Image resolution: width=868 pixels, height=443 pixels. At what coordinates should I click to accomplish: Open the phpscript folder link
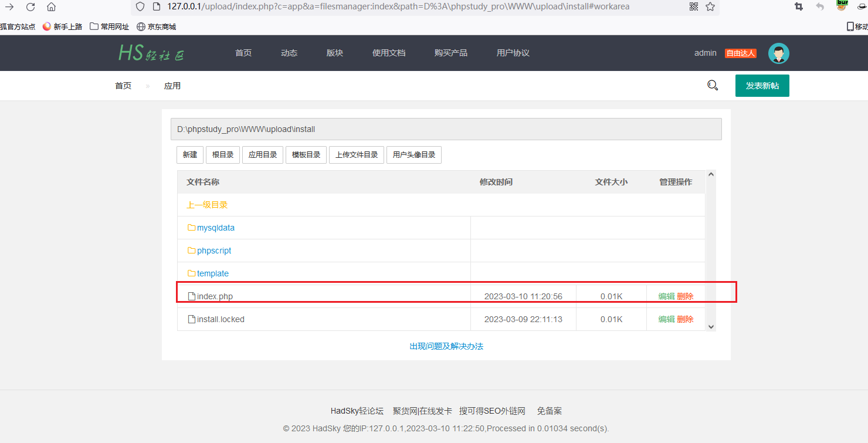coord(214,251)
